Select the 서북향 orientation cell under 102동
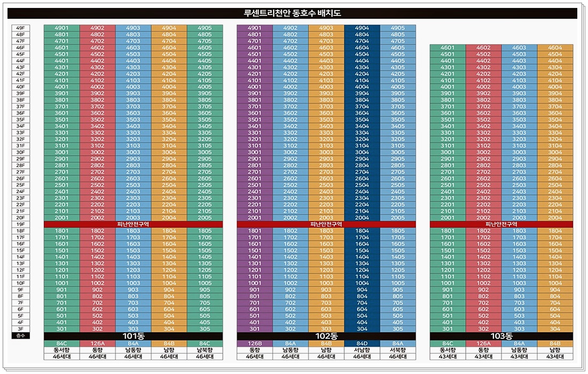Image resolution: width=588 pixels, height=374 pixels. click(398, 350)
